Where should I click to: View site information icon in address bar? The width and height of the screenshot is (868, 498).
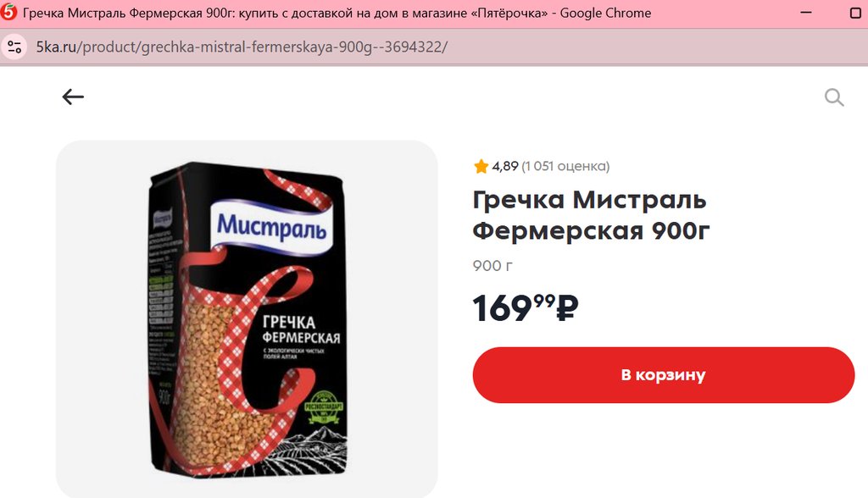14,47
